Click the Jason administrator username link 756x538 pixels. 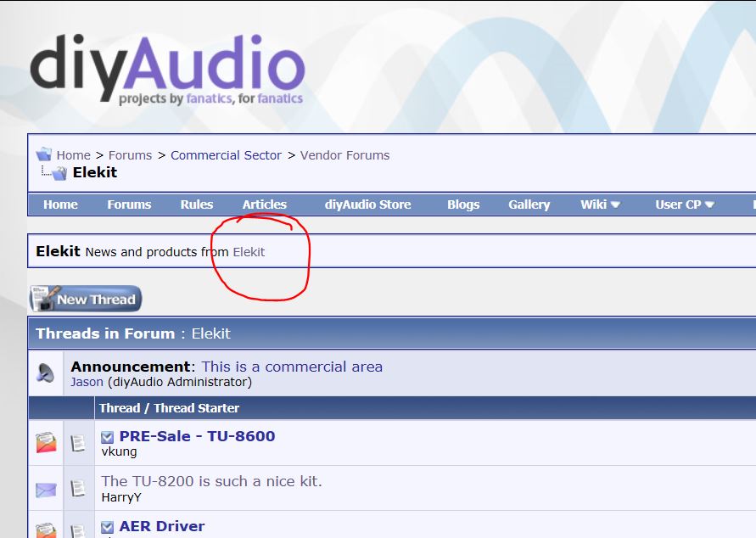(87, 383)
